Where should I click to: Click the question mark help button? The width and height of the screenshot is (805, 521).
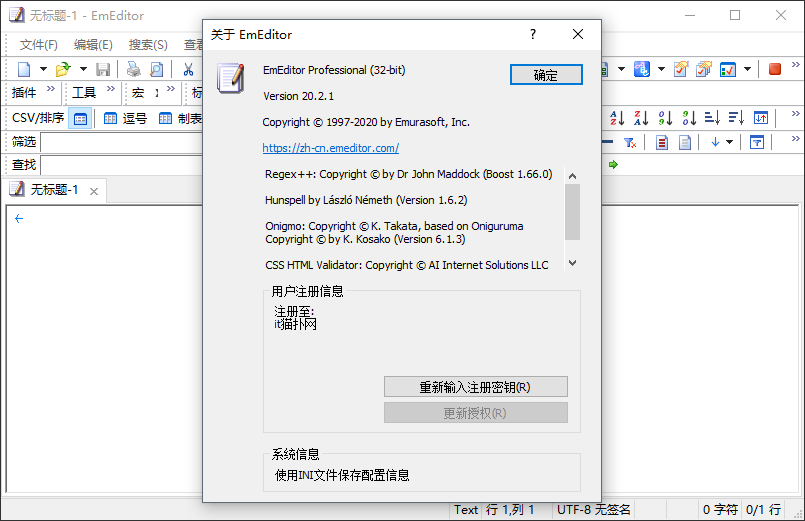tap(533, 34)
